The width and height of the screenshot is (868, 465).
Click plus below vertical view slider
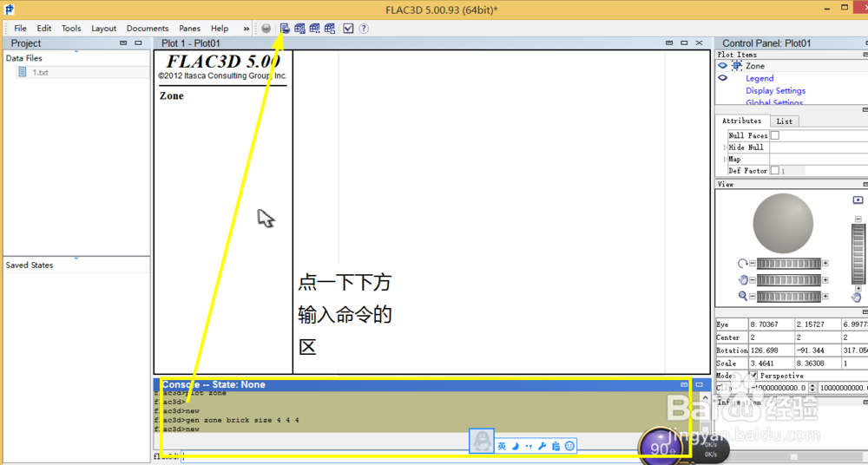[858, 288]
